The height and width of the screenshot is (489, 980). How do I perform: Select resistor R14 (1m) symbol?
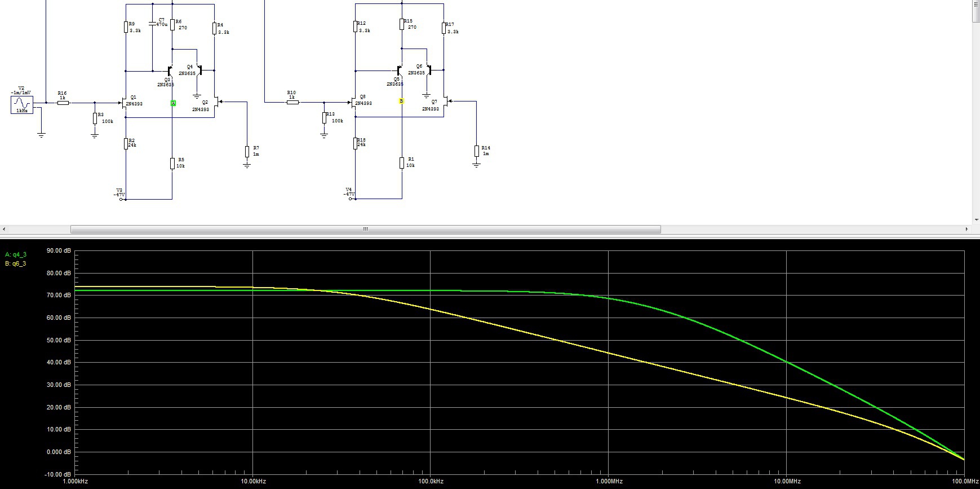click(477, 151)
